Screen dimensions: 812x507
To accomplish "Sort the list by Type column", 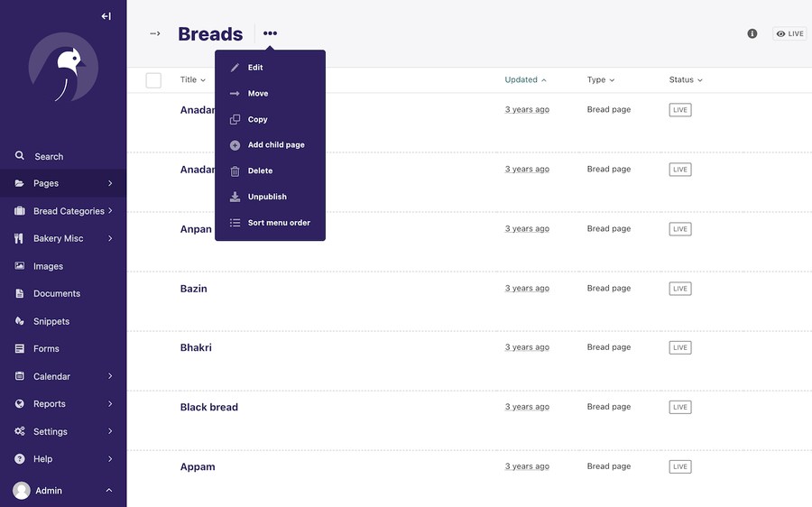I will (x=601, y=79).
